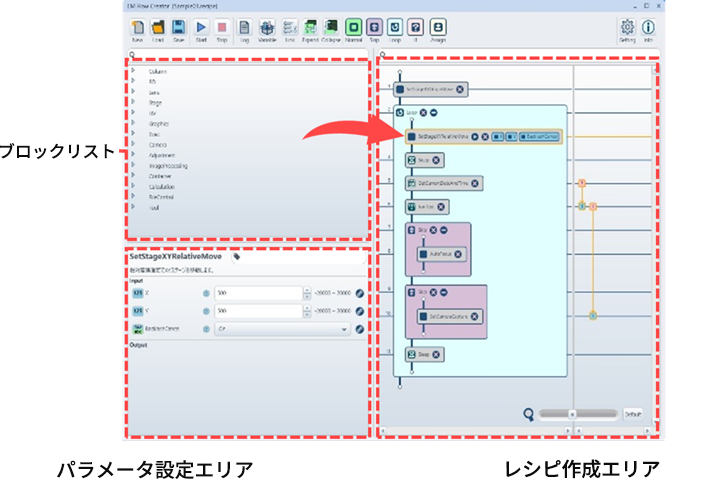Click the Info icon
This screenshot has height=500, width=707.
click(x=648, y=30)
